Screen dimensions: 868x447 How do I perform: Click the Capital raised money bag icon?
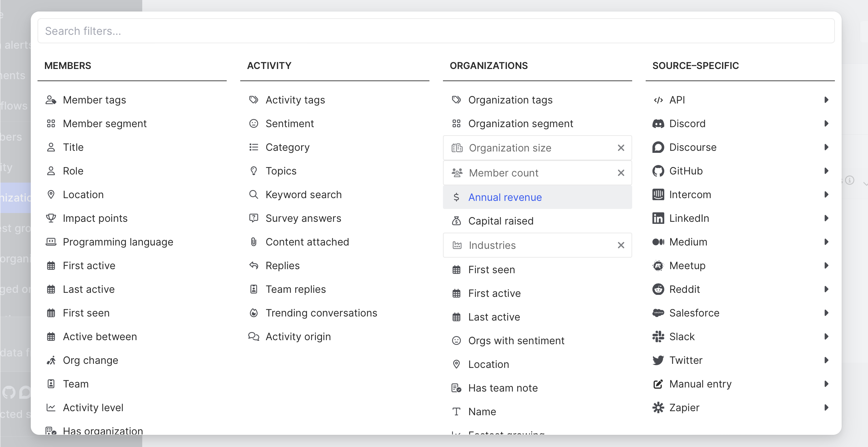click(456, 221)
